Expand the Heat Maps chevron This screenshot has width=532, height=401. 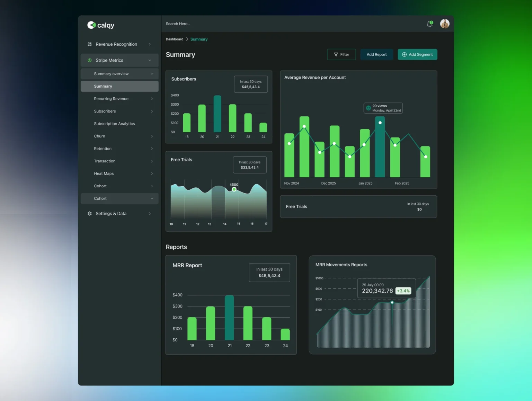tap(152, 173)
